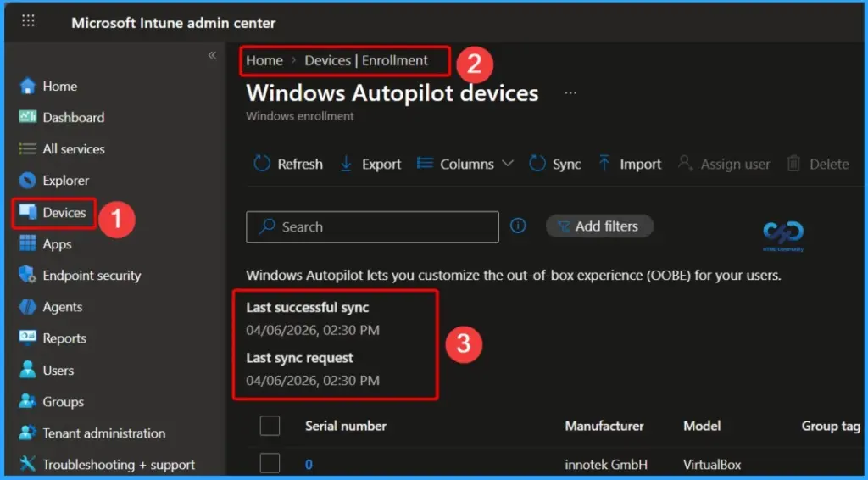The width and height of the screenshot is (868, 480).
Task: Tick the select-all header checkbox
Action: click(x=270, y=426)
